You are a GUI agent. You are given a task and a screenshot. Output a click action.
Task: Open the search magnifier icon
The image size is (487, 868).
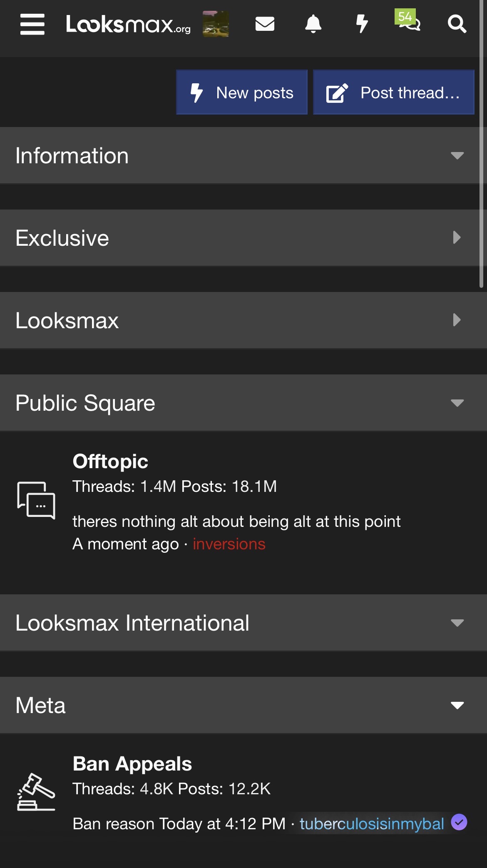[x=457, y=24]
